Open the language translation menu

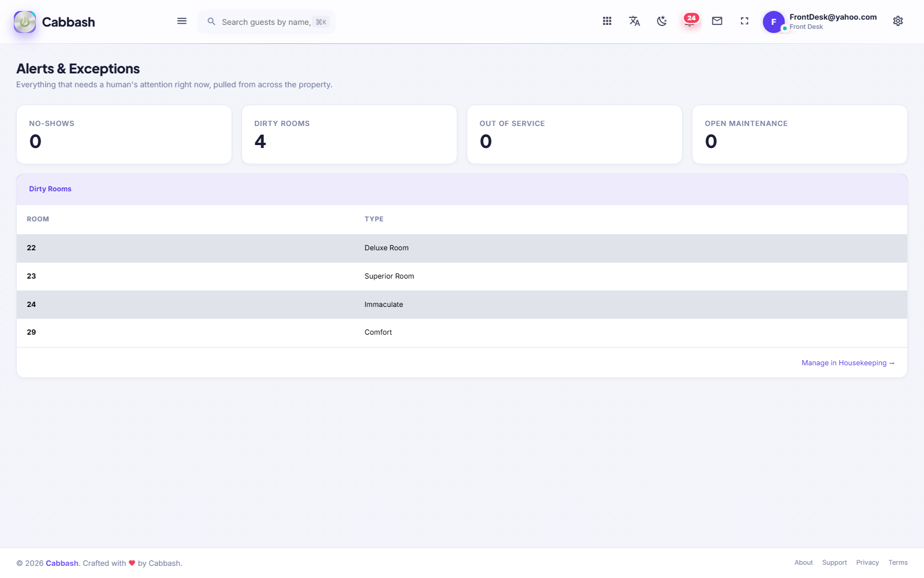(634, 21)
